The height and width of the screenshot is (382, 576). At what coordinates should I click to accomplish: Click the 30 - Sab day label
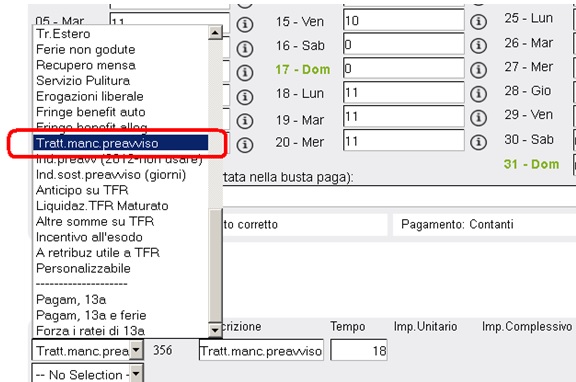click(529, 139)
